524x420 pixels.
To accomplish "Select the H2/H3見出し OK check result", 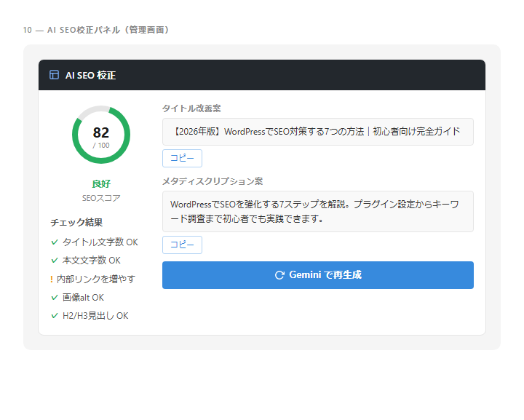I will (x=90, y=316).
